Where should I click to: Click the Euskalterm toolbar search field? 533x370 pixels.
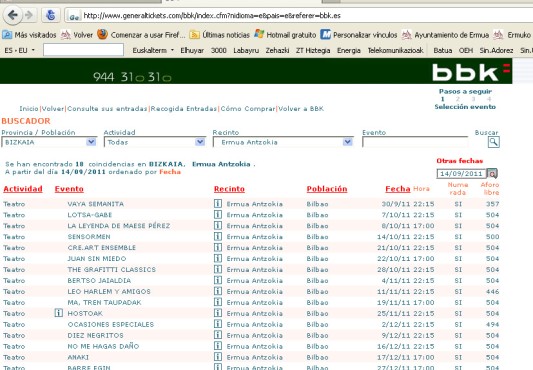click(x=83, y=50)
